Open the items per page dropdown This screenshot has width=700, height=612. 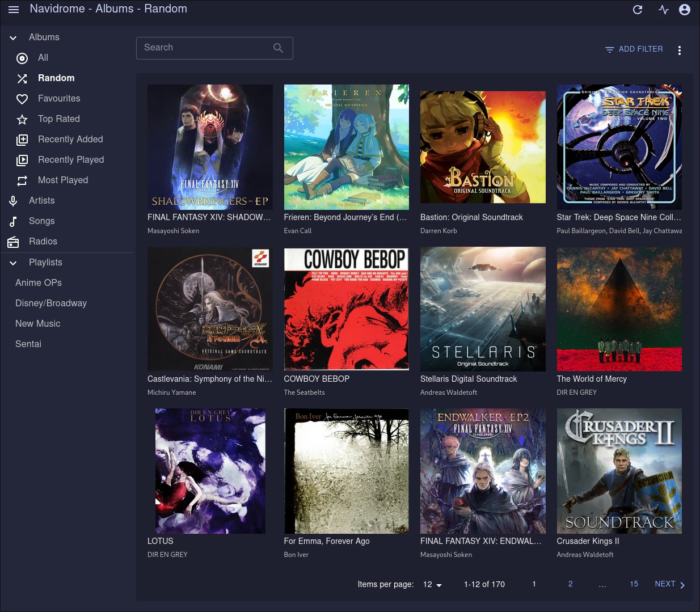click(x=433, y=584)
